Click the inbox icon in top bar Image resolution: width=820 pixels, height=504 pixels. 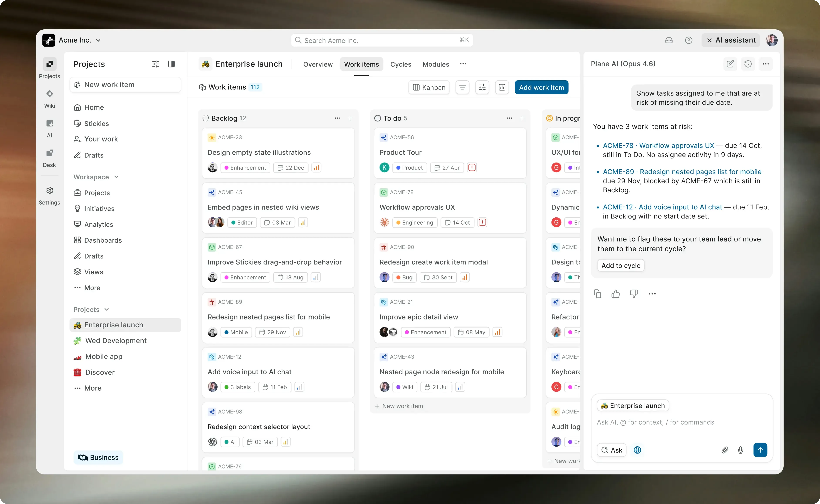coord(669,40)
